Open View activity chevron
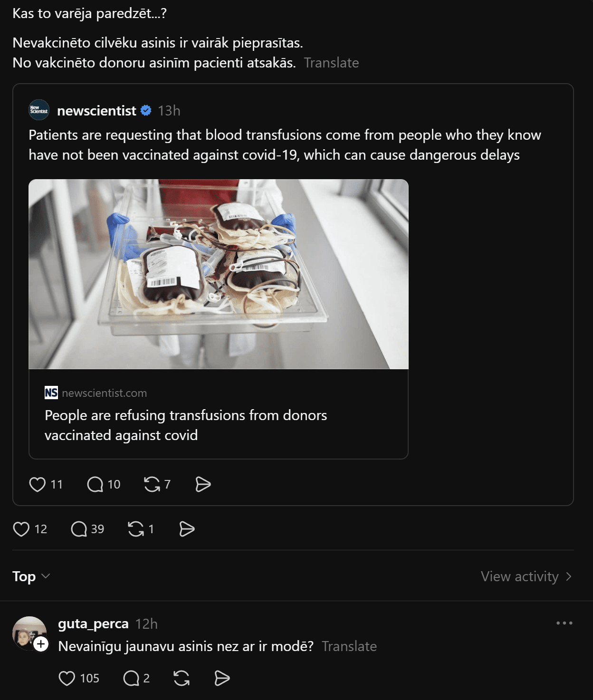The height and width of the screenshot is (700, 593). pos(568,576)
